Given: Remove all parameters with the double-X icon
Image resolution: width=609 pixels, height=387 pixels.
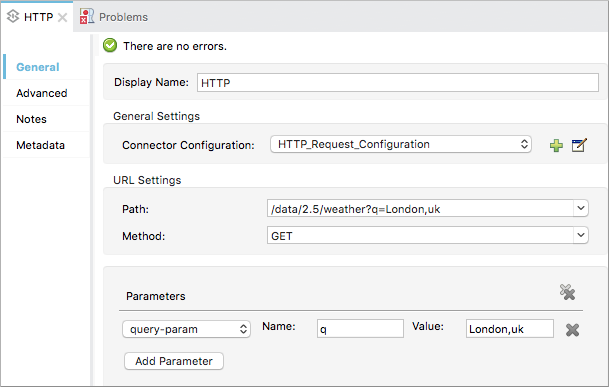Looking at the screenshot, I should (567, 292).
